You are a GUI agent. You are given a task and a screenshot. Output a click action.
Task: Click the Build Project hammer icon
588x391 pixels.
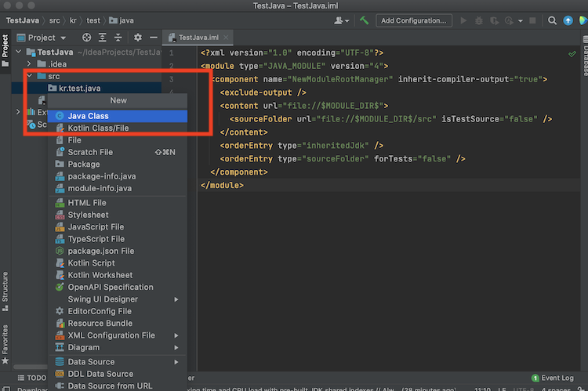[x=364, y=20]
